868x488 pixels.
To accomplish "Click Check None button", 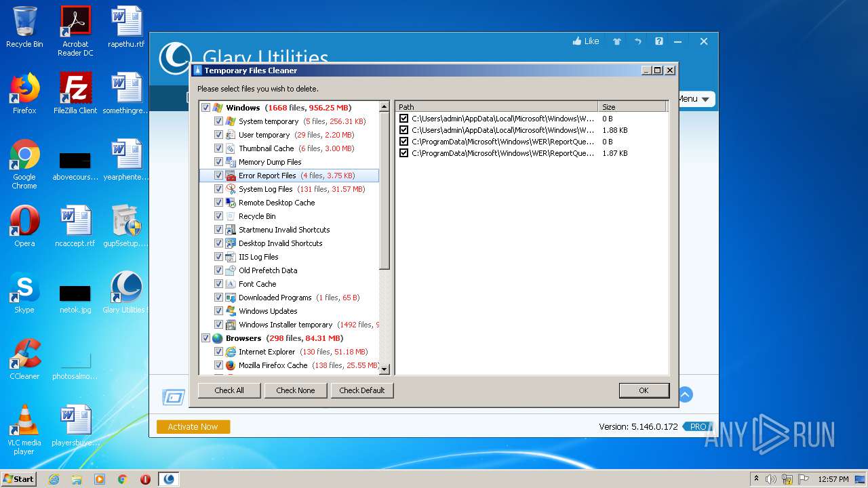I will 296,390.
